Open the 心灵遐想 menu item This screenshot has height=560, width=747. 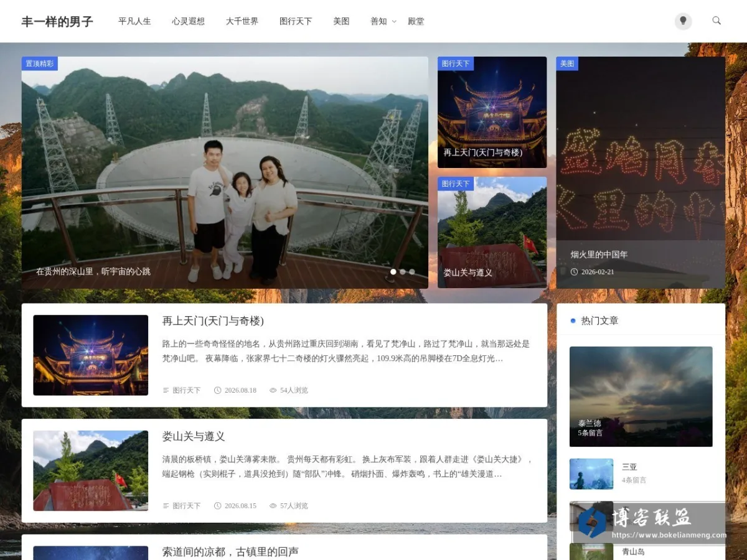coord(188,21)
